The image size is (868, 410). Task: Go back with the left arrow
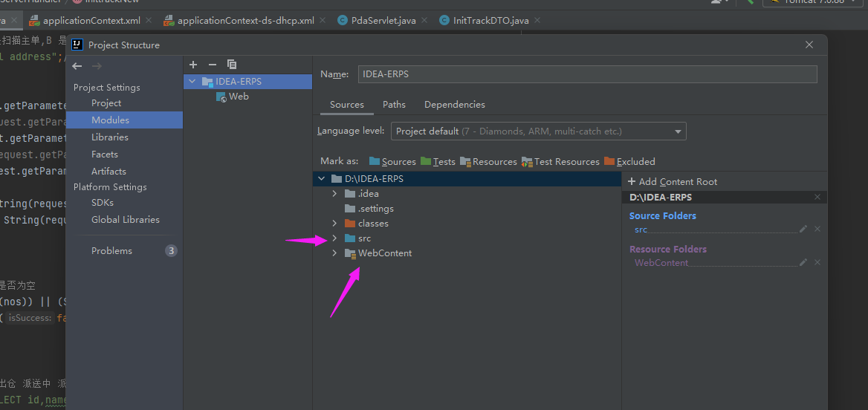pyautogui.click(x=77, y=66)
